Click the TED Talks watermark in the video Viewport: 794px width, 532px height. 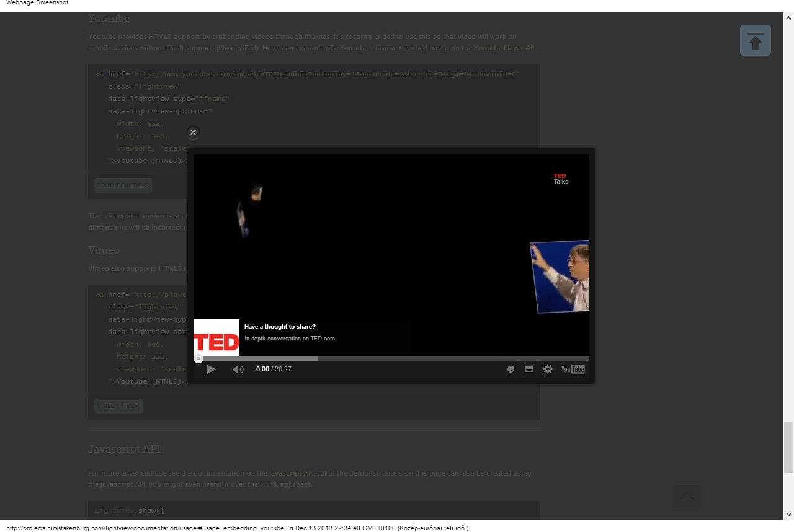tap(561, 179)
